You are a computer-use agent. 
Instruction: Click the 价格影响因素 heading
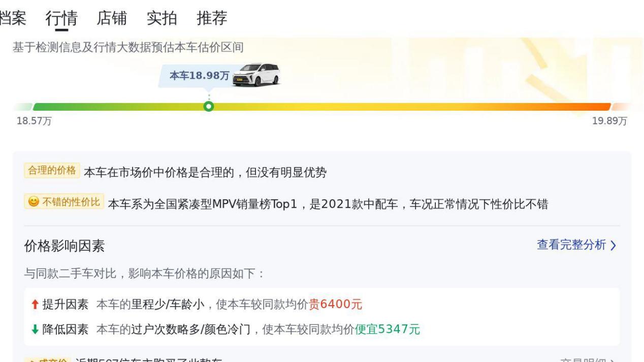click(65, 246)
